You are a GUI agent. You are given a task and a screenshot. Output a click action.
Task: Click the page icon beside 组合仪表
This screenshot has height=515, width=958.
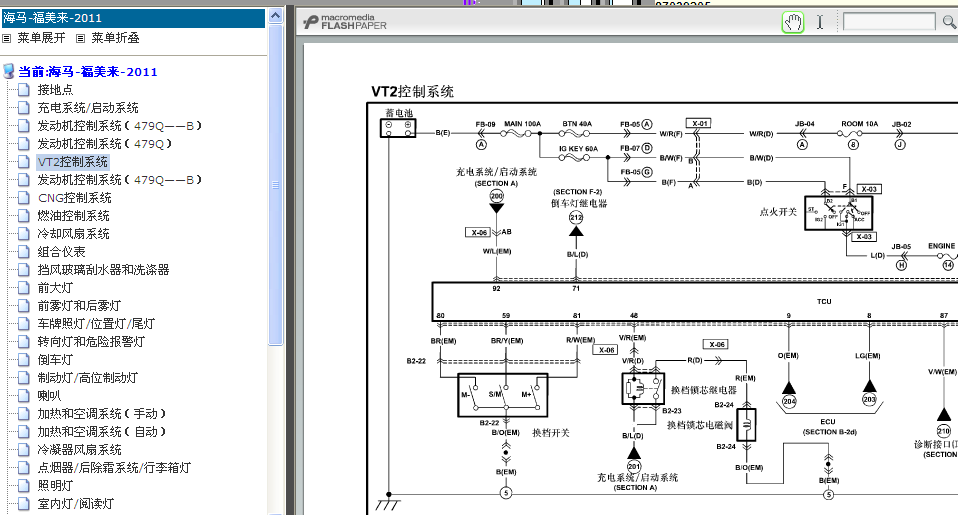pyautogui.click(x=24, y=252)
